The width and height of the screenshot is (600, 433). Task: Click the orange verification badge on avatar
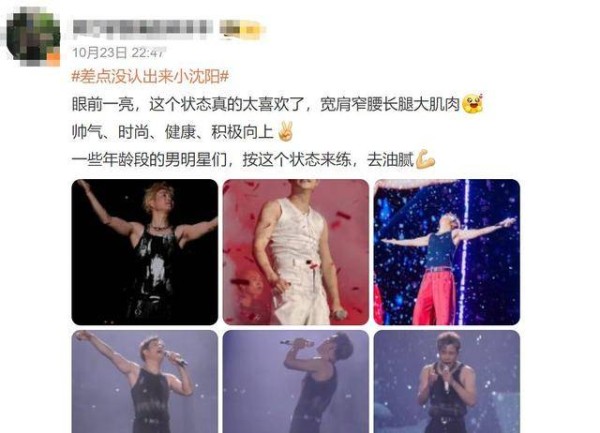point(54,58)
